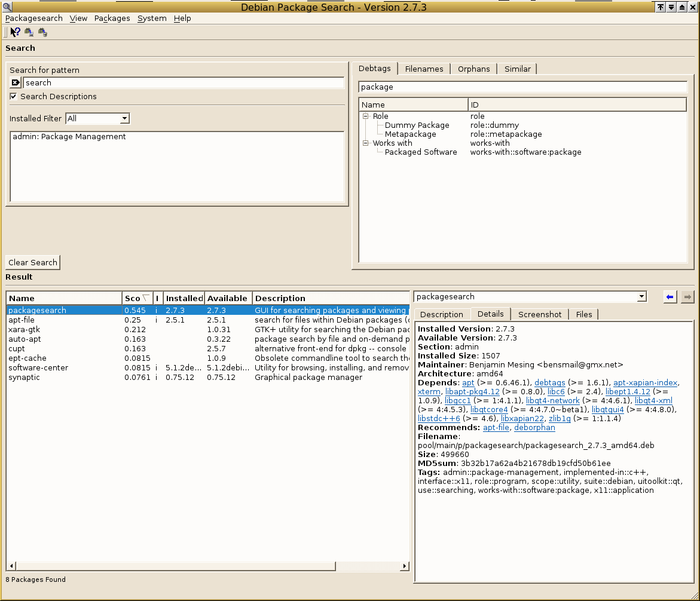Click the Installed column header
The width and height of the screenshot is (700, 601).
pyautogui.click(x=184, y=298)
